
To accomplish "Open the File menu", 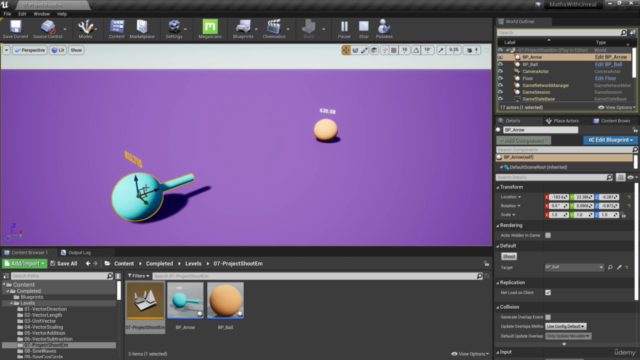I will [x=7, y=14].
